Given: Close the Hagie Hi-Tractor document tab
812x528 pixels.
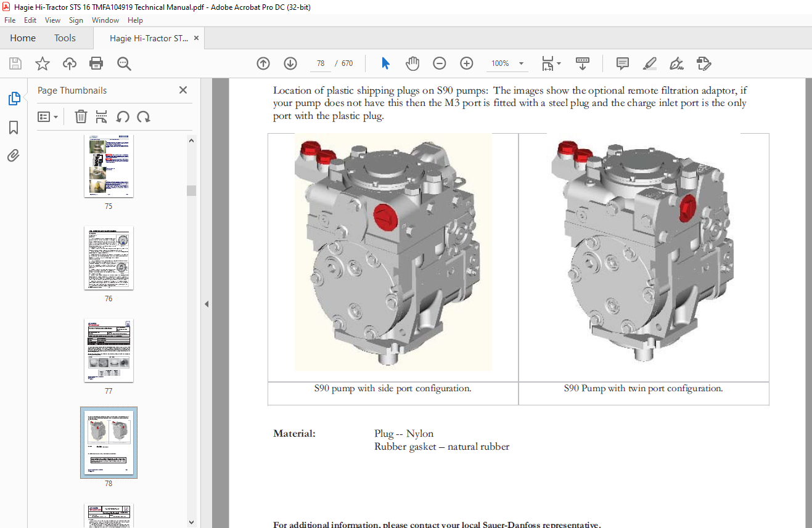Looking at the screenshot, I should [x=196, y=38].
